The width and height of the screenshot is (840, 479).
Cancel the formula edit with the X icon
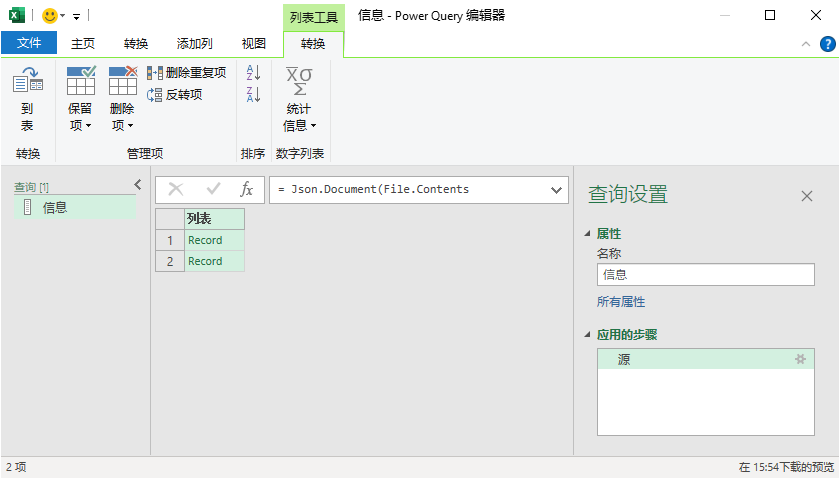pyautogui.click(x=176, y=189)
